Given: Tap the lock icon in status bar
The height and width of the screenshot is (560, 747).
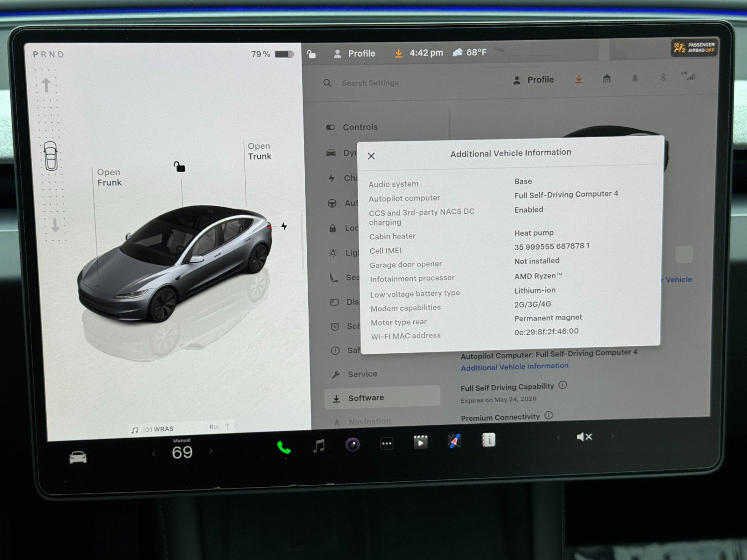Looking at the screenshot, I should pyautogui.click(x=311, y=54).
